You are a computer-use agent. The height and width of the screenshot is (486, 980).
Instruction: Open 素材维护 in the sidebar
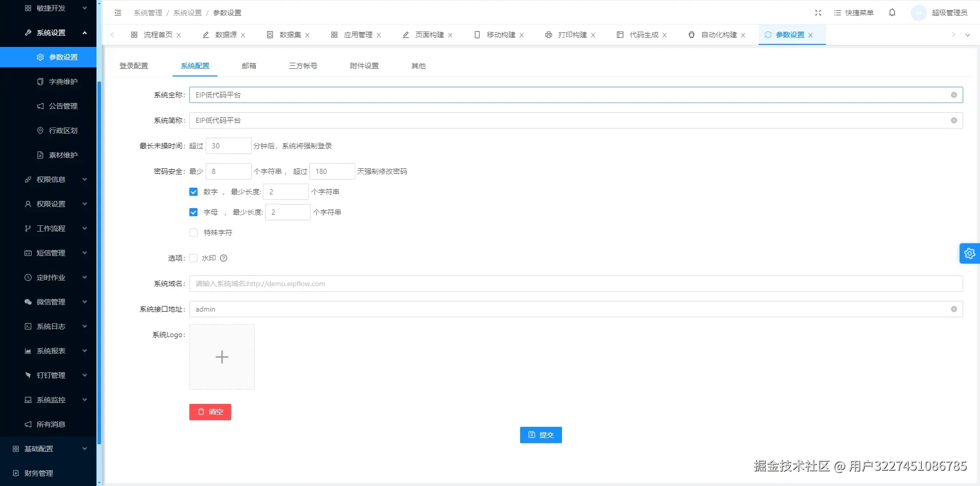[48, 155]
